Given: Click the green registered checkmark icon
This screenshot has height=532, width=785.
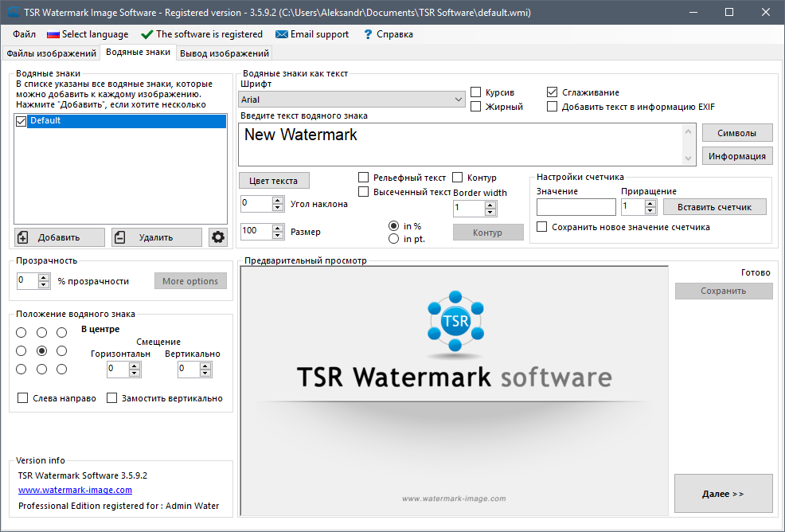Looking at the screenshot, I should [x=146, y=34].
